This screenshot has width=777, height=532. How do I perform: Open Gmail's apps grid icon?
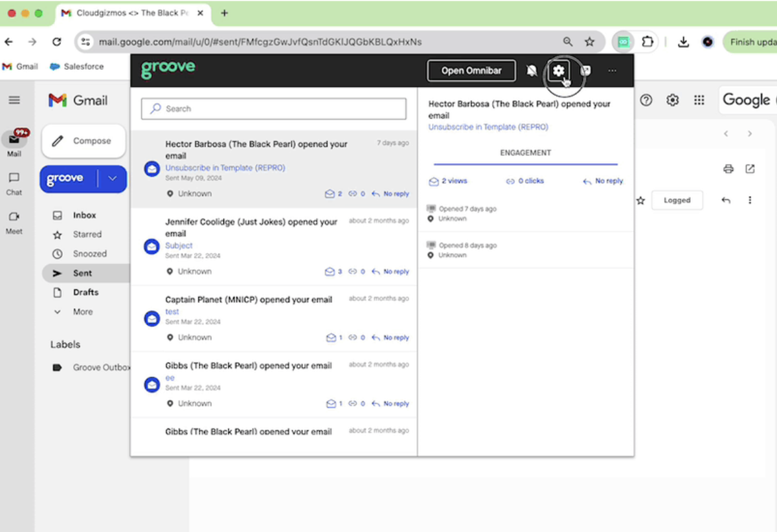[x=699, y=100]
